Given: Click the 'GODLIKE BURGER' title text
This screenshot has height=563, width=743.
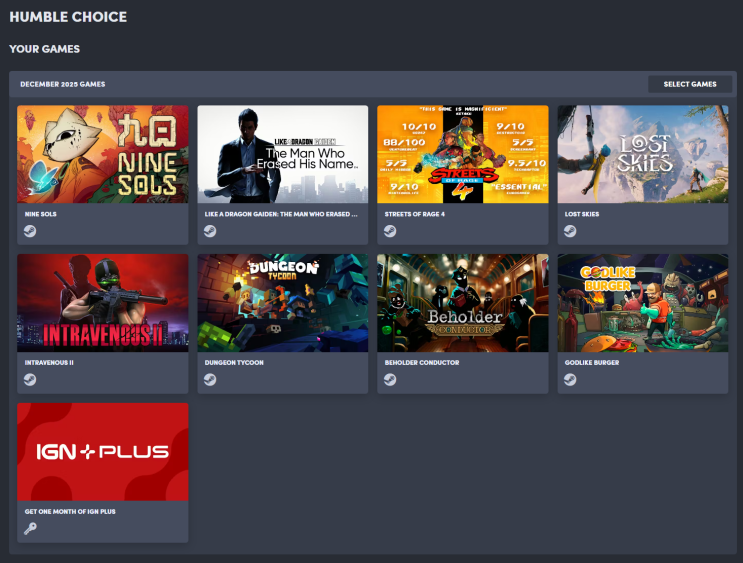Looking at the screenshot, I should pos(592,363).
